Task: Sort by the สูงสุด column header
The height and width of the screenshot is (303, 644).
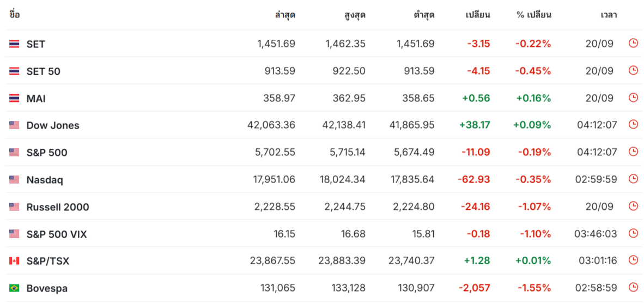Action: 355,15
